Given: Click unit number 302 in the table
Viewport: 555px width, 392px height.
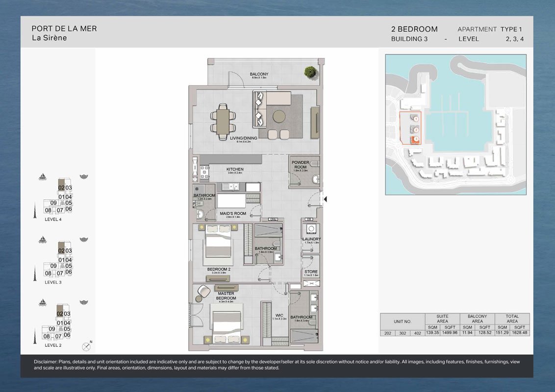Looking at the screenshot, I should (403, 333).
